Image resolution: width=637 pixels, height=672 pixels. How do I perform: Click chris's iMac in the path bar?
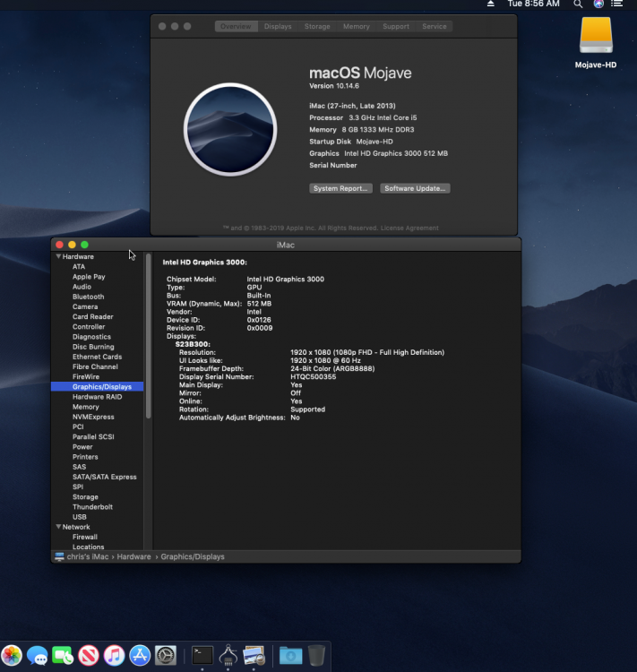[x=88, y=556]
